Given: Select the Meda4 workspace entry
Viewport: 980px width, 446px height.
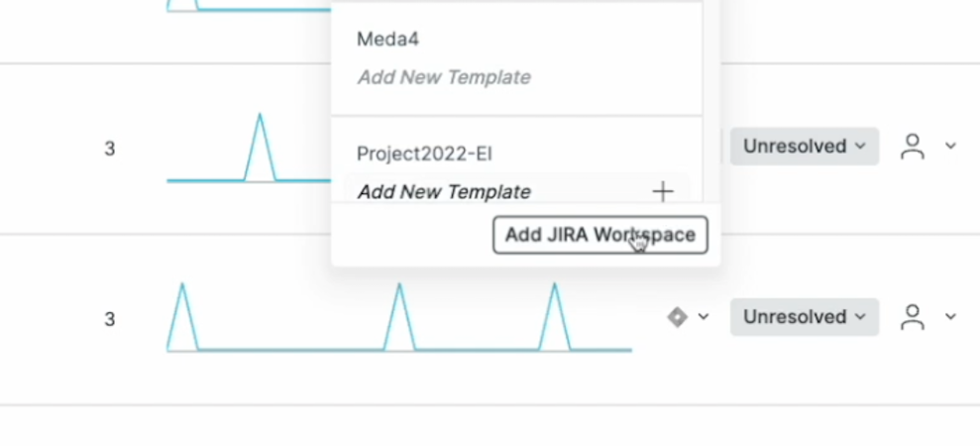Looking at the screenshot, I should click(388, 40).
